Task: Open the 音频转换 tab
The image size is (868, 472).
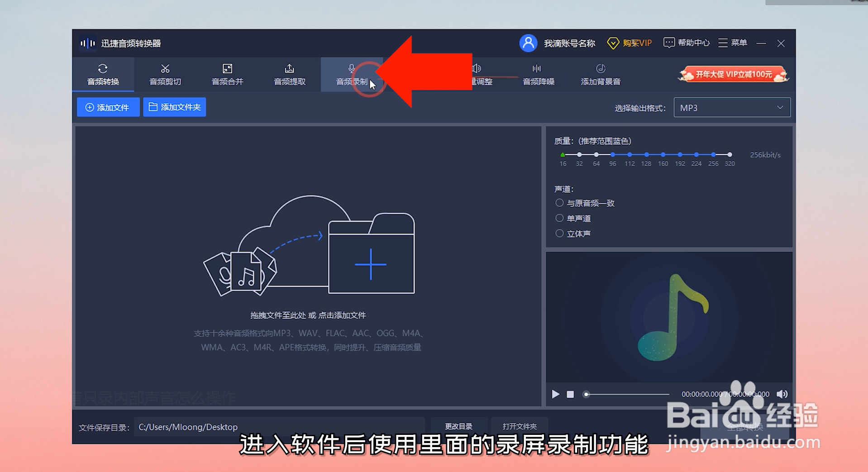Action: 103,74
